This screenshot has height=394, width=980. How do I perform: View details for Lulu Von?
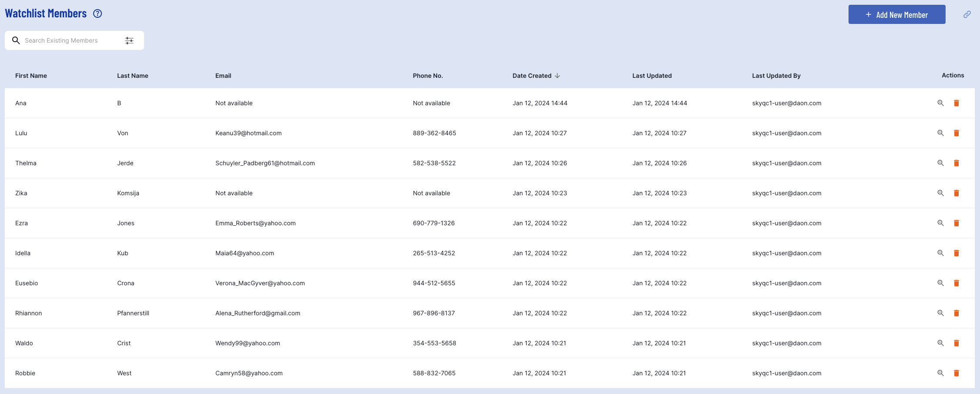pos(940,133)
